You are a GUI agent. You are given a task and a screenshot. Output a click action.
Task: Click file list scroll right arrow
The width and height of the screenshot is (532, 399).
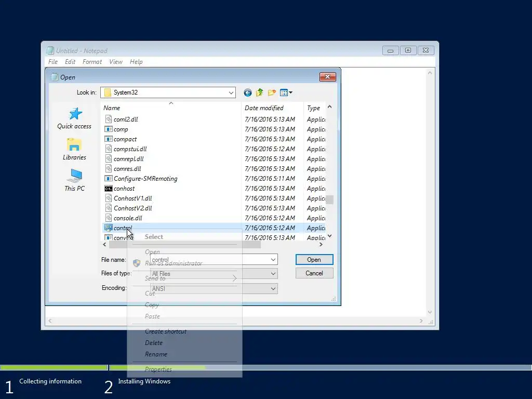click(x=321, y=244)
